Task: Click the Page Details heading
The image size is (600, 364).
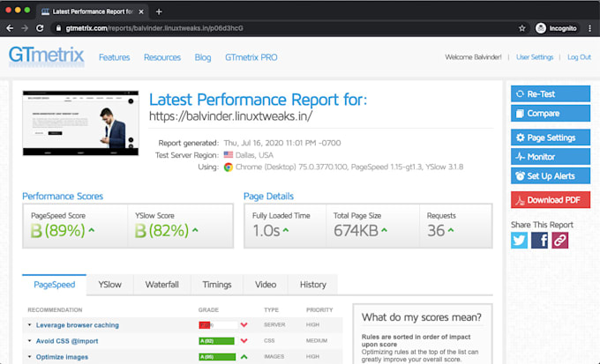Action: [x=268, y=197]
